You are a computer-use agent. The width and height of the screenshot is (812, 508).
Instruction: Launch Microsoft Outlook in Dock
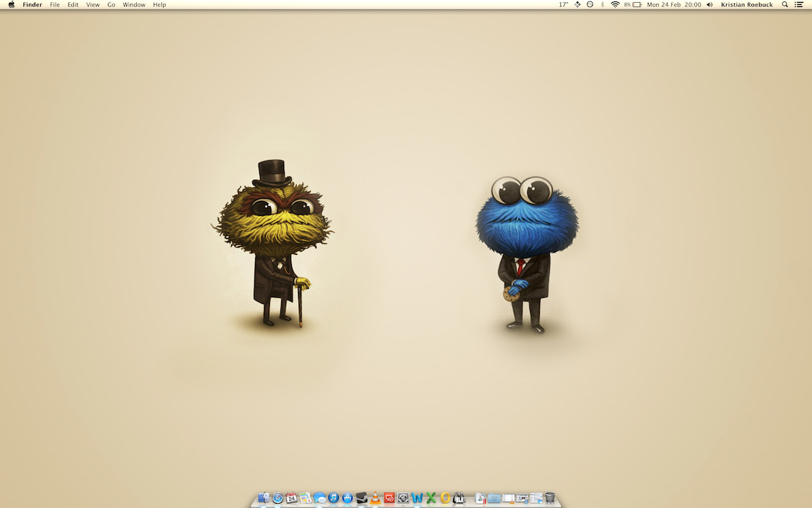[445, 497]
